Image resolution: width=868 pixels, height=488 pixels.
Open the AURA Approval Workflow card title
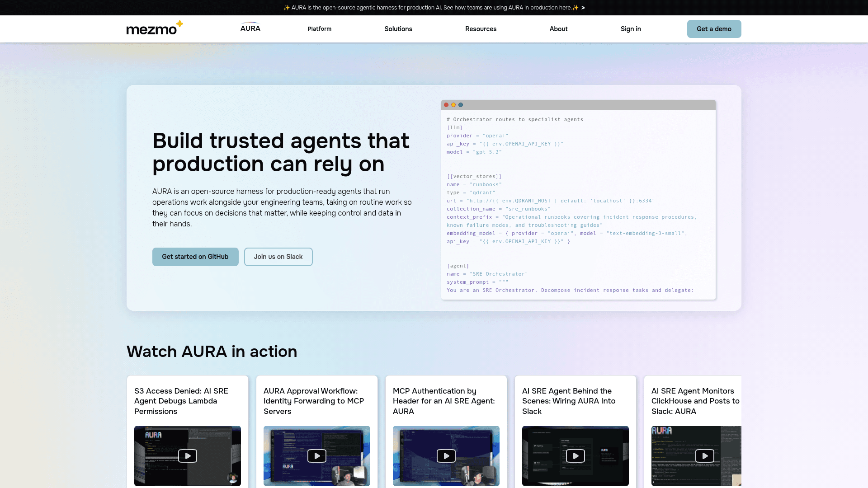[x=314, y=401]
